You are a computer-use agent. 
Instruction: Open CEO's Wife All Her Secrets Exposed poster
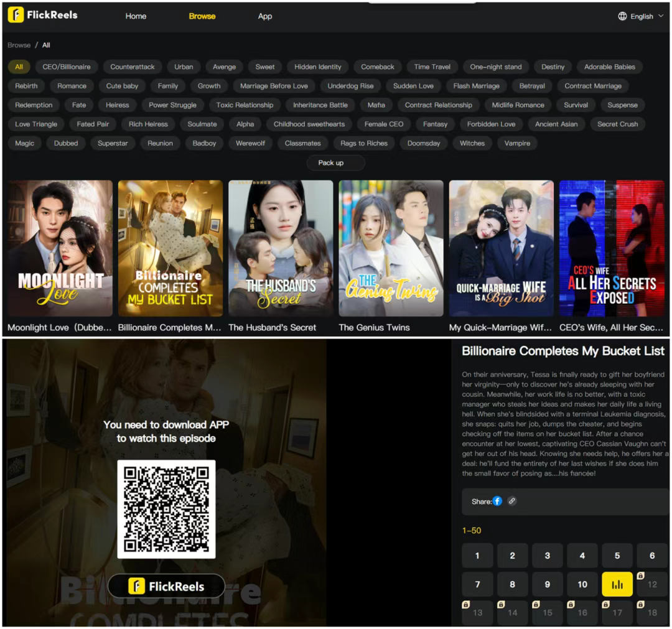pos(612,248)
